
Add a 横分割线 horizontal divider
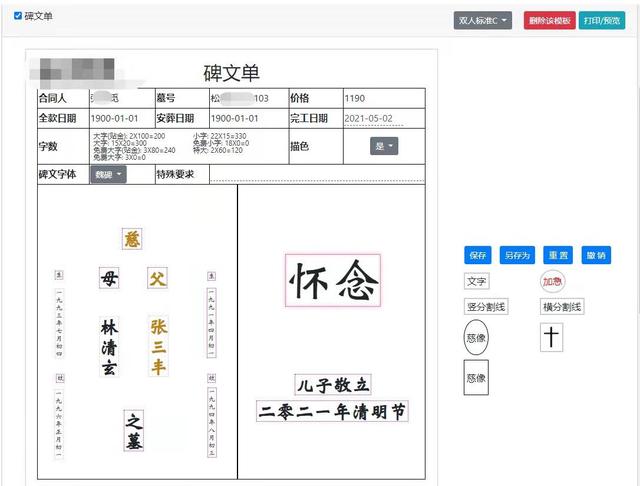point(562,306)
